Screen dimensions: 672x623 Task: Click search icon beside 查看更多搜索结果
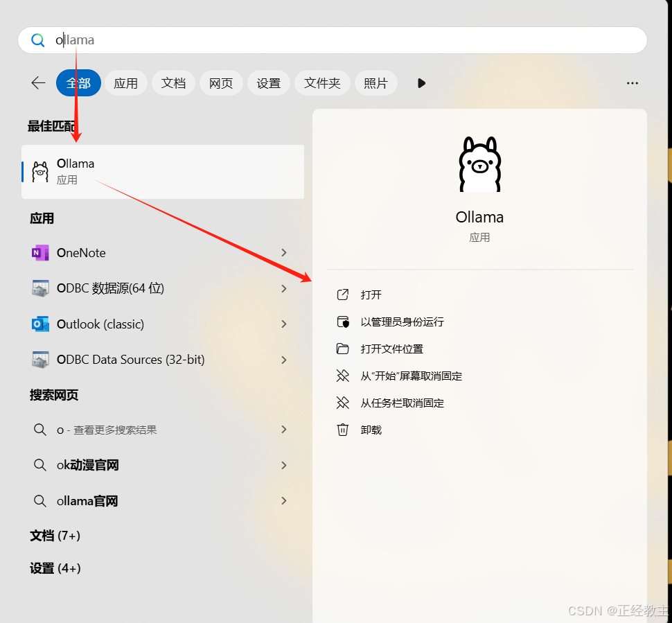pyautogui.click(x=40, y=429)
